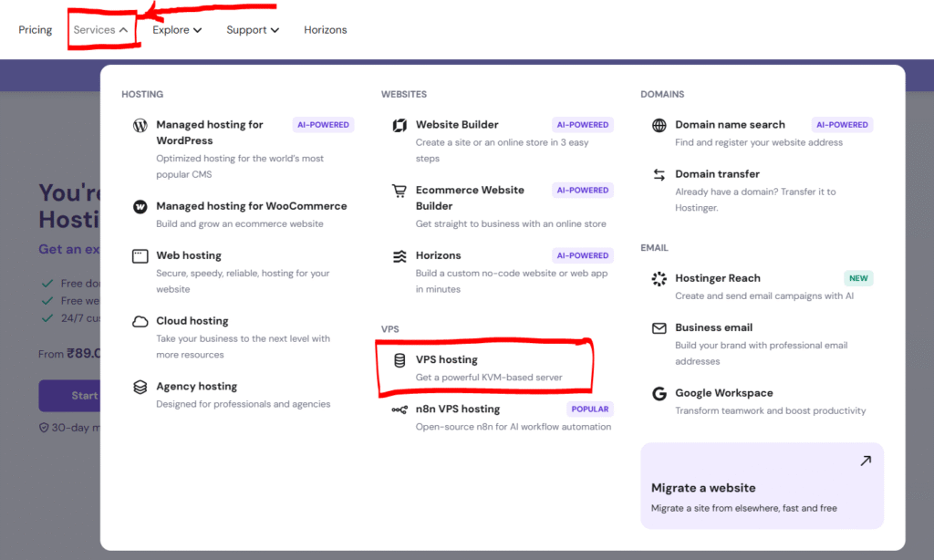This screenshot has height=560, width=934.
Task: Click the Domain transfer arrows icon
Action: [659, 174]
